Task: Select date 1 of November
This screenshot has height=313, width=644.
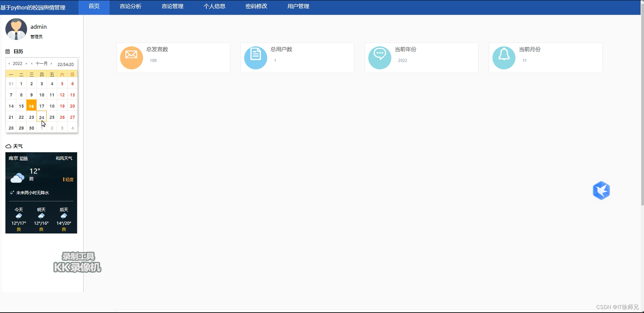Action: click(21, 84)
